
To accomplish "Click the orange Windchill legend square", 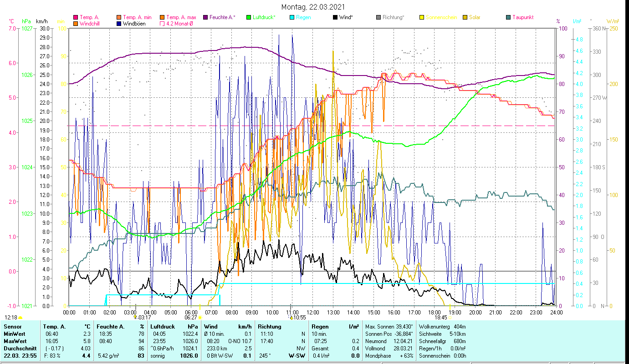I will [x=76, y=23].
